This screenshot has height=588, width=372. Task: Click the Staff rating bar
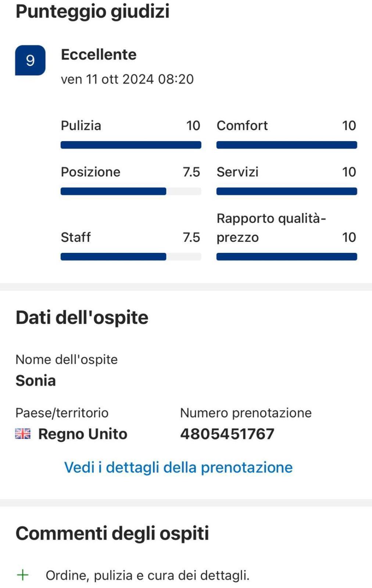[131, 257]
